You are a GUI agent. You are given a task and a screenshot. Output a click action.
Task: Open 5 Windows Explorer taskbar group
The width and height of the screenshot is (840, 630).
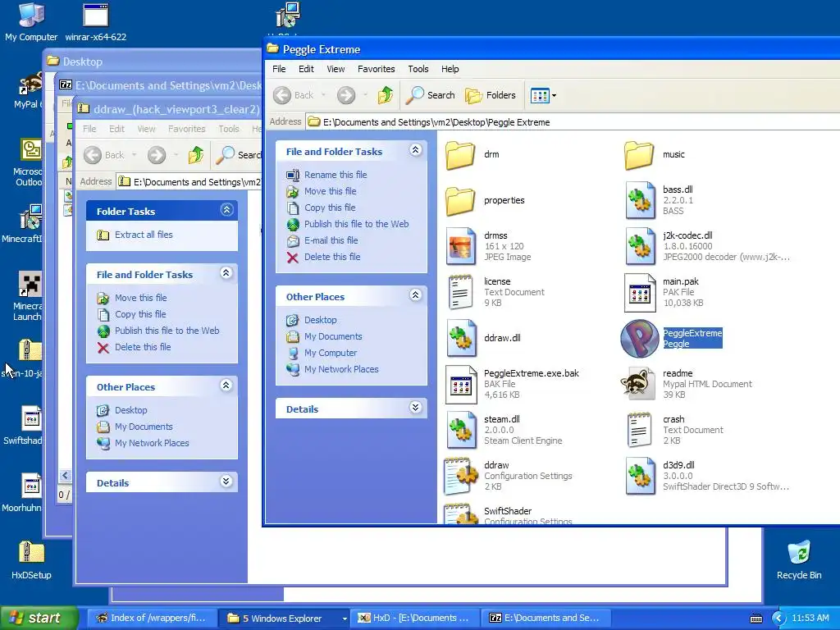(284, 618)
